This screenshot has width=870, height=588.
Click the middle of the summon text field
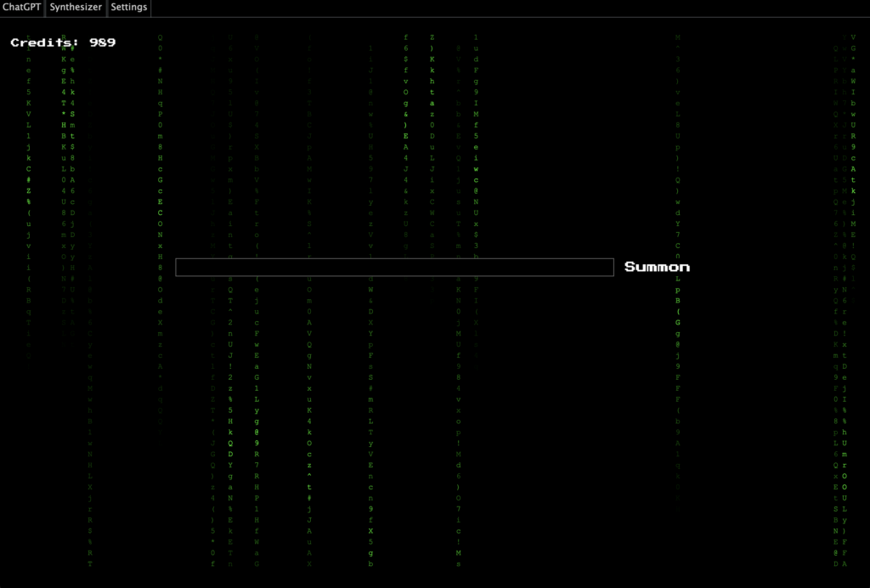[394, 267]
